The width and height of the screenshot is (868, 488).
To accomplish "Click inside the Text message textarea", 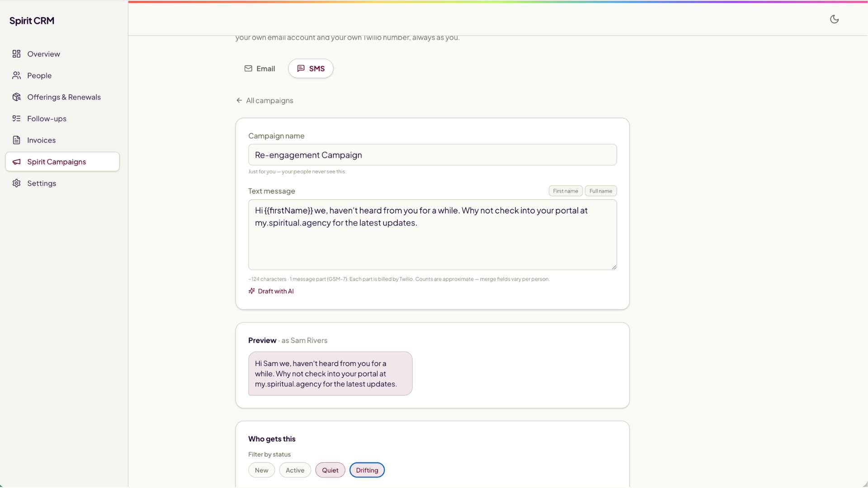I will click(432, 235).
